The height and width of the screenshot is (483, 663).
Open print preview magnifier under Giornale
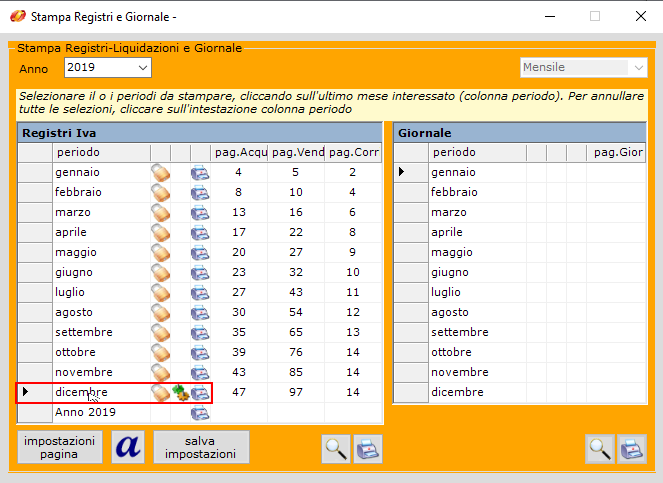pos(600,449)
